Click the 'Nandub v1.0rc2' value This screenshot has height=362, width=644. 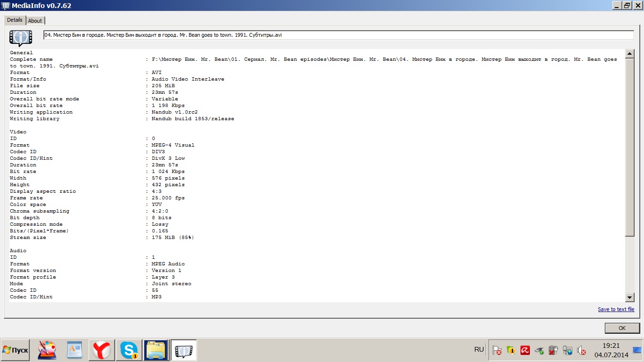[175, 112]
